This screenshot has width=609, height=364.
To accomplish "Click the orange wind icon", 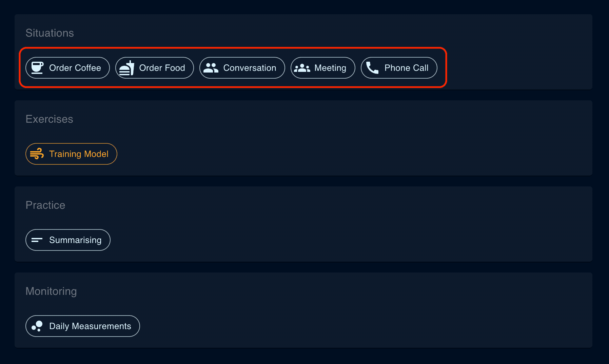I will (x=37, y=154).
